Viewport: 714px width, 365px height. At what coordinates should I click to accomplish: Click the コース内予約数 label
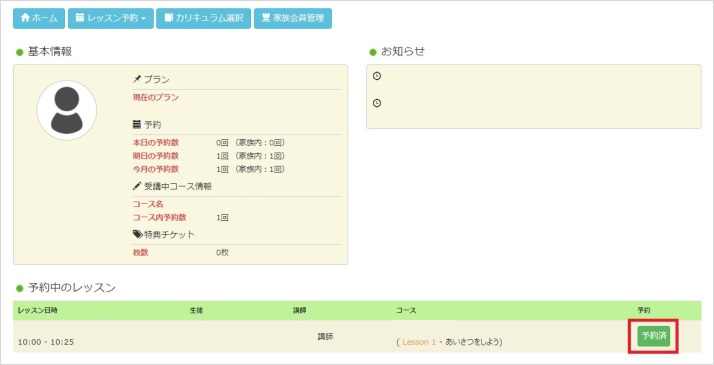pyautogui.click(x=159, y=218)
